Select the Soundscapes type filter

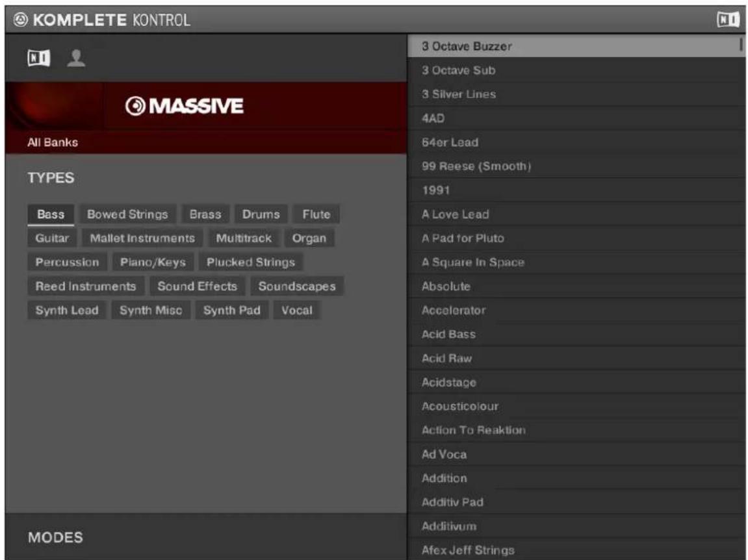[x=297, y=286]
